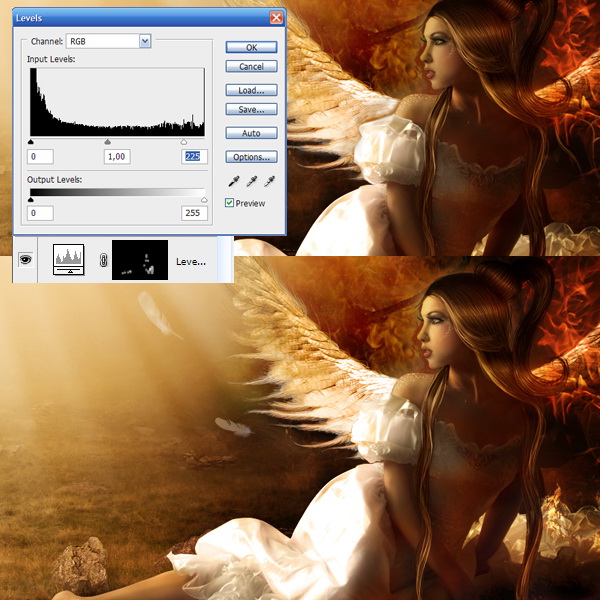Screen dimensions: 600x600
Task: Click the output white level slider
Action: [x=204, y=200]
